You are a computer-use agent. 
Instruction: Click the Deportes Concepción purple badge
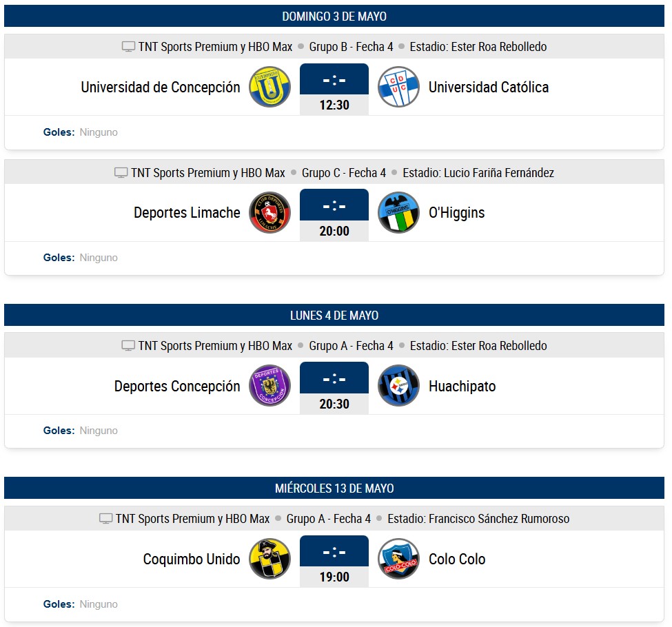[269, 386]
